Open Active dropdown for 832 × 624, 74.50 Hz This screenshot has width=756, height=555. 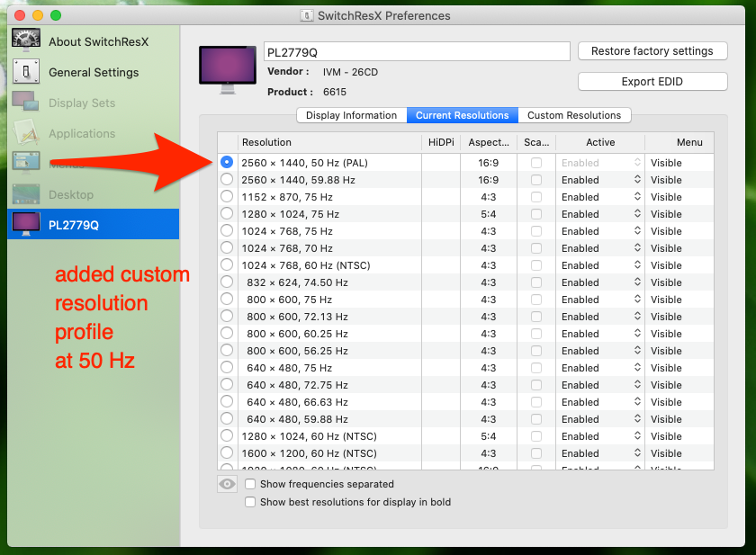600,282
